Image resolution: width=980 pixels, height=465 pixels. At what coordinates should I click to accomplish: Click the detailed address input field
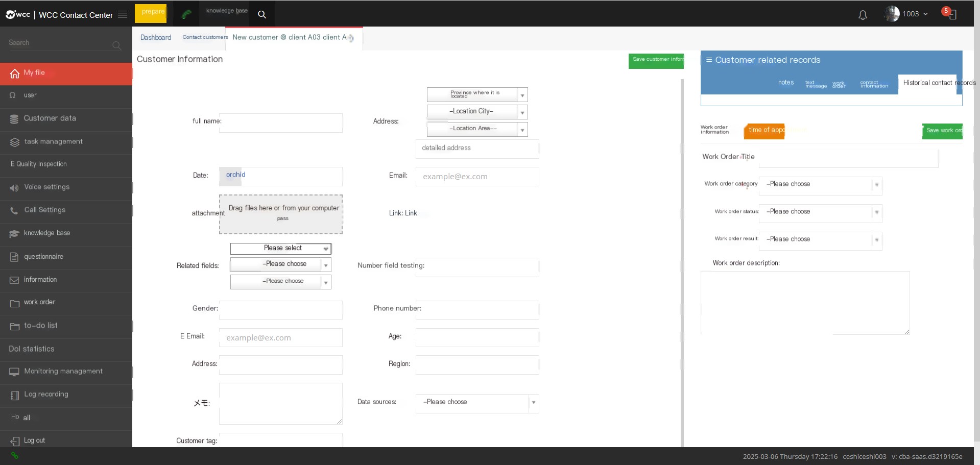477,149
